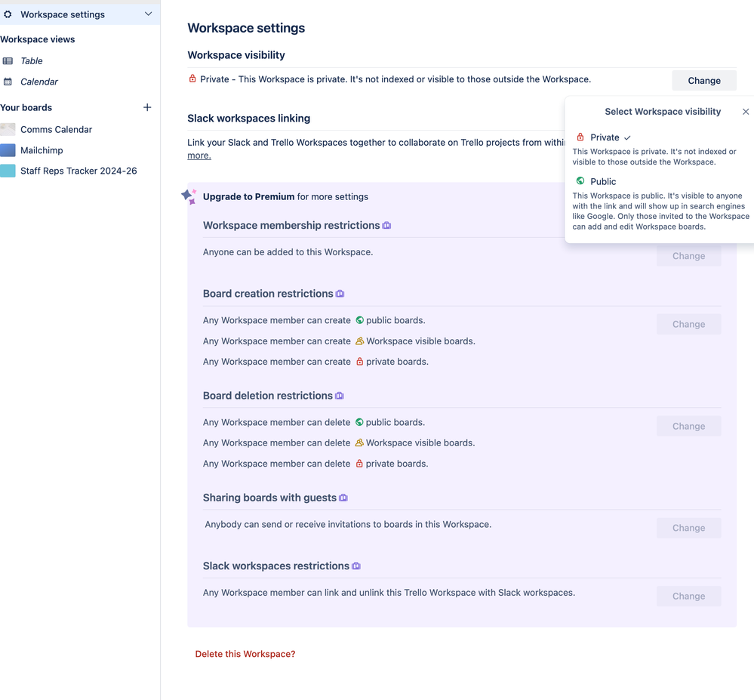This screenshot has height=700, width=754.
Task: Open the Table workspace view
Action: pyautogui.click(x=32, y=61)
